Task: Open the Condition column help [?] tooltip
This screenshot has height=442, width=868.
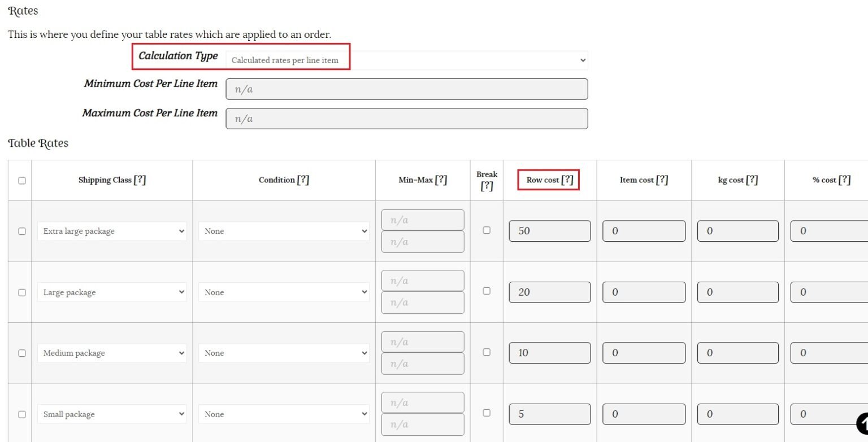Action: pos(303,180)
